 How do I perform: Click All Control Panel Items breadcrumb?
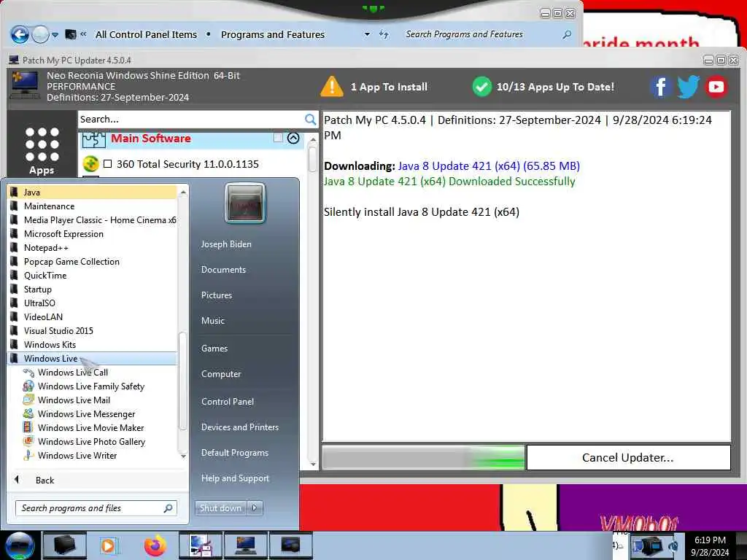pyautogui.click(x=146, y=34)
